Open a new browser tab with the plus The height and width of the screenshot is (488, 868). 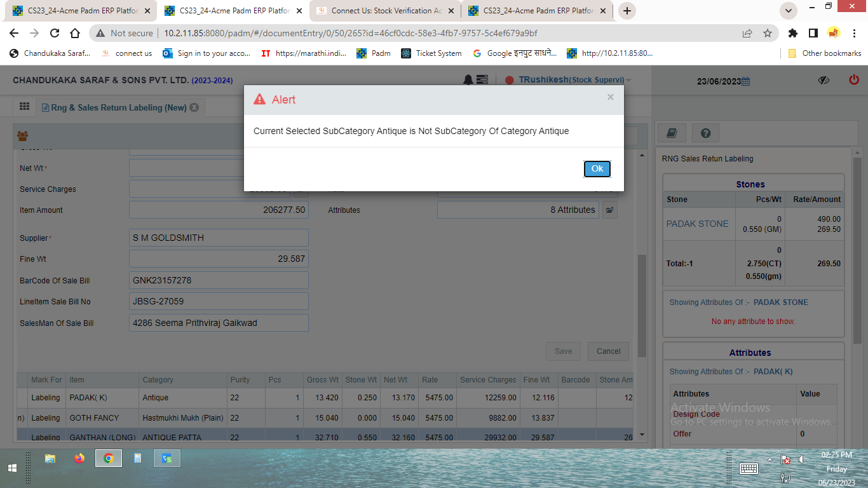pos(627,11)
